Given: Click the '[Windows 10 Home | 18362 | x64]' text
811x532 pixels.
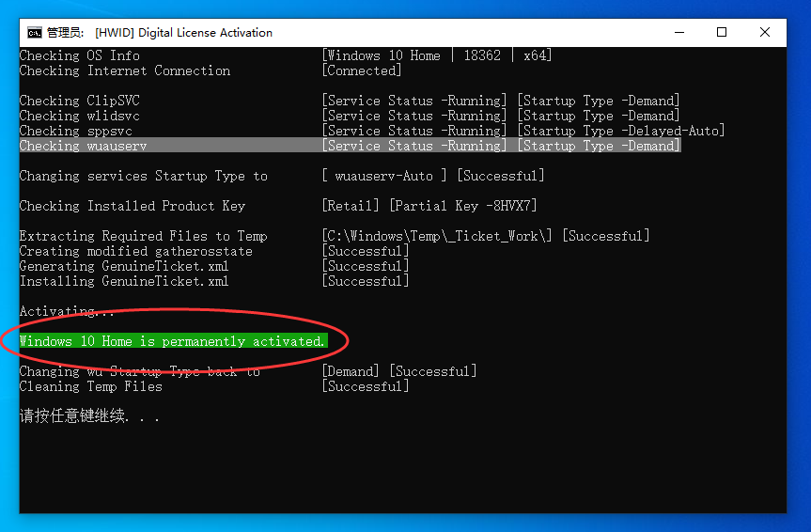Looking at the screenshot, I should click(x=437, y=55).
